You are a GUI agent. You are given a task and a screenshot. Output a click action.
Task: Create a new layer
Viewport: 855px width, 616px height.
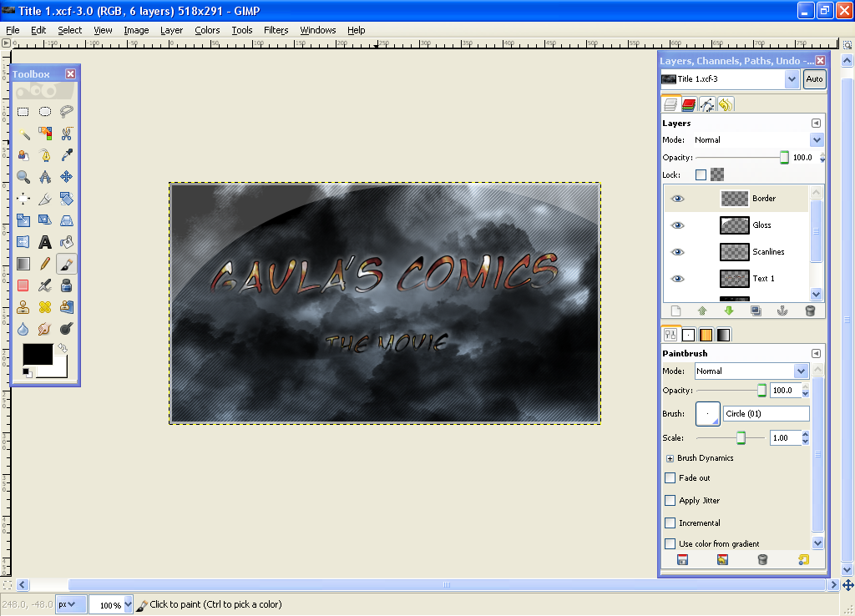[x=676, y=311]
